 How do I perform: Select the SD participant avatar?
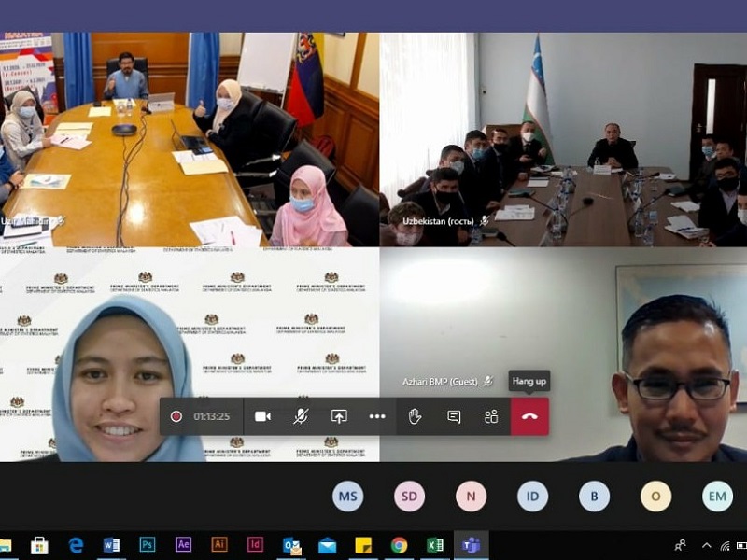coord(409,497)
